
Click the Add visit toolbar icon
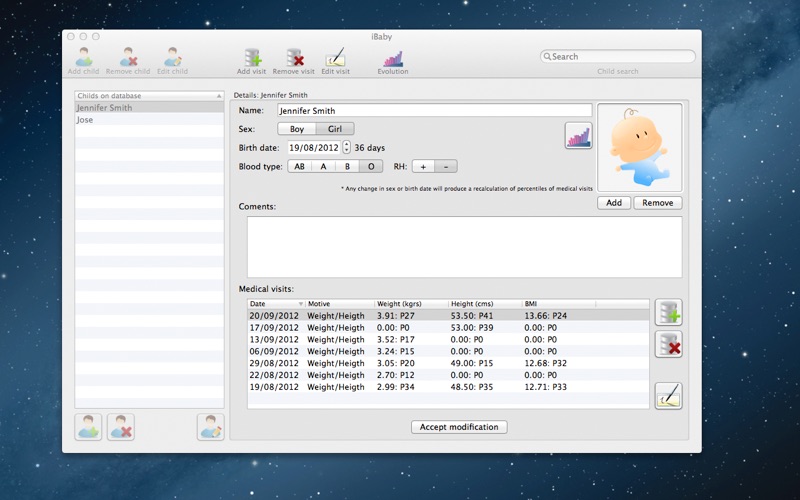tap(251, 58)
